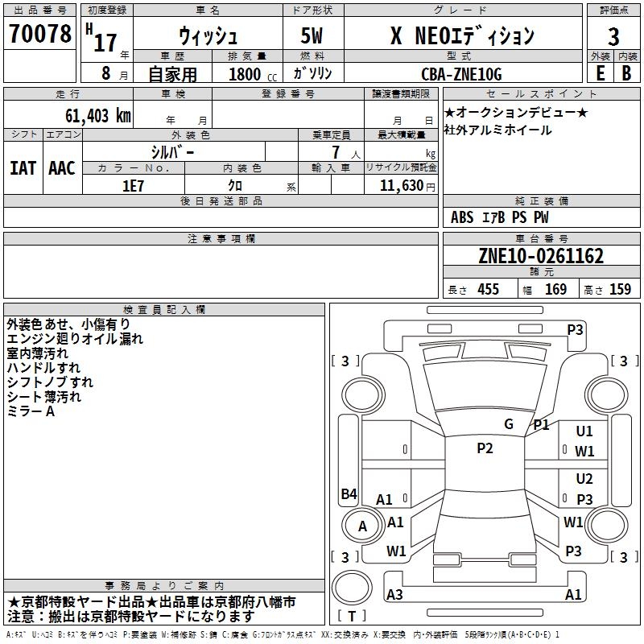
Task: Click note 室内薄汚れ
Action: (37, 353)
